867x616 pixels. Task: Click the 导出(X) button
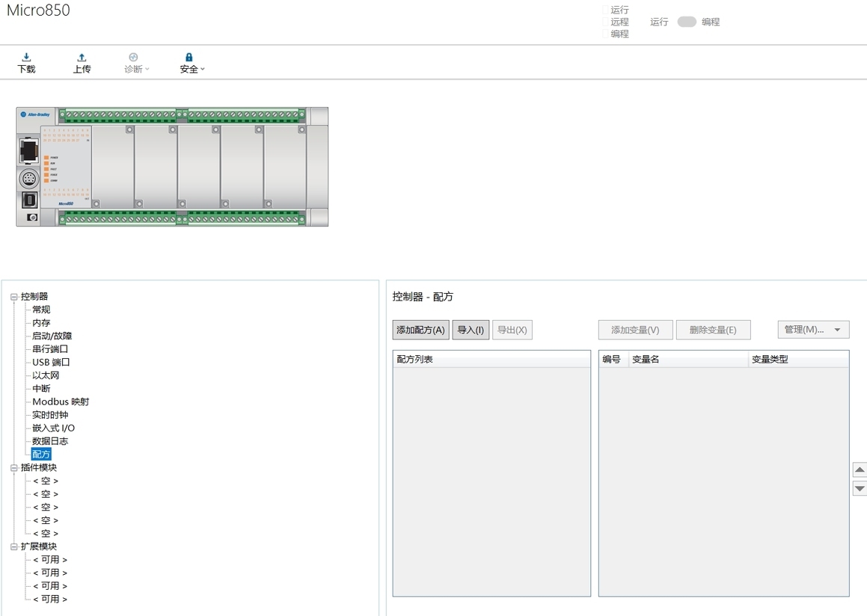512,330
